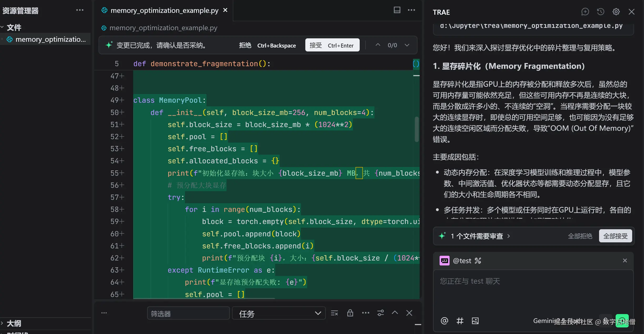Toggle the panel settings sliders icon
644x334 pixels.
click(x=380, y=313)
